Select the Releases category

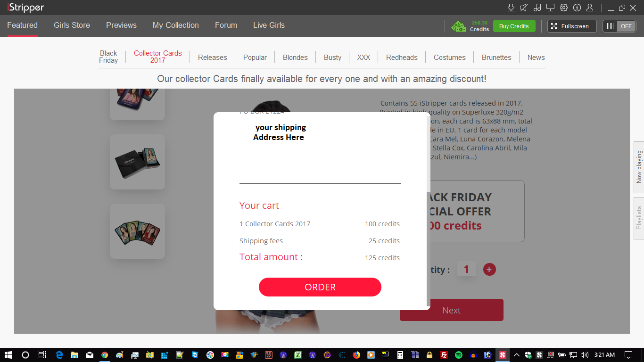213,58
